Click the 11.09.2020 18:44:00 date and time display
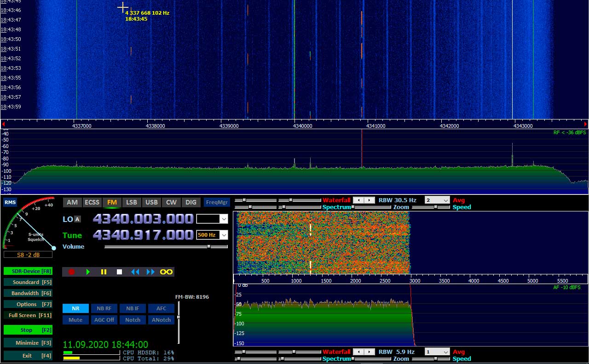Screen dimensions: 589x364 tap(105, 344)
